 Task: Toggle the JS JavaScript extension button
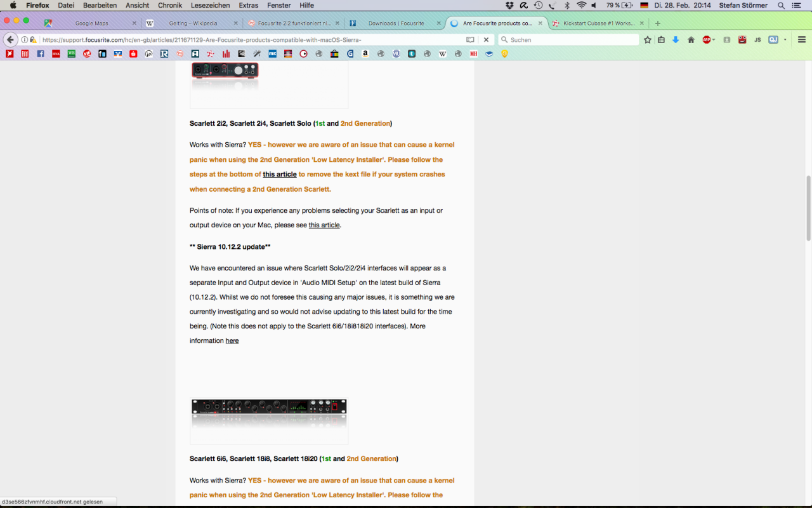click(x=757, y=39)
